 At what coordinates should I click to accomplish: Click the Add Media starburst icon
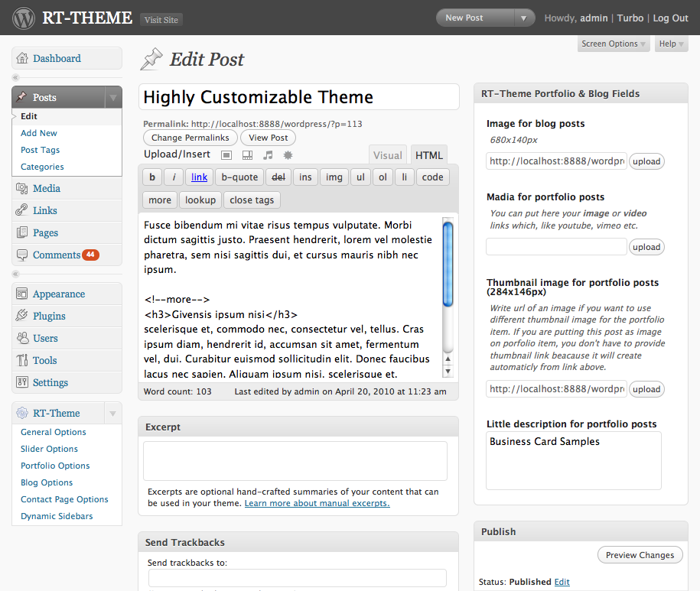point(288,155)
